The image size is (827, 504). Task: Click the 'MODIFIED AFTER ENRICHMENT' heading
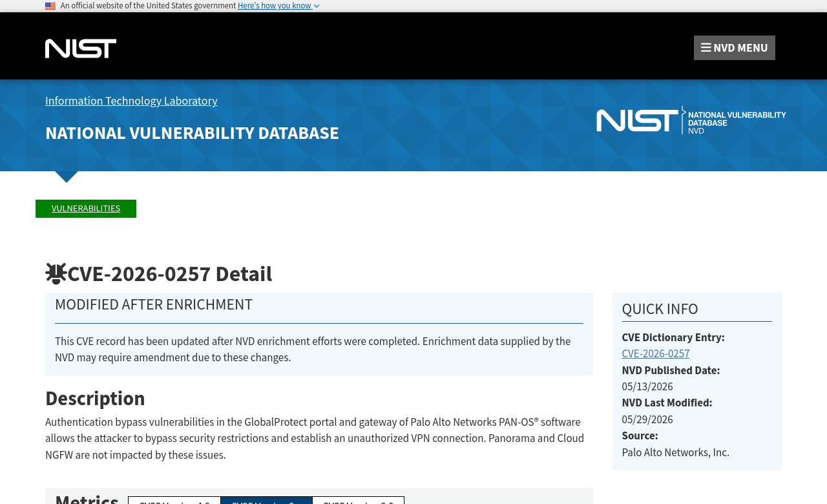[x=154, y=304]
